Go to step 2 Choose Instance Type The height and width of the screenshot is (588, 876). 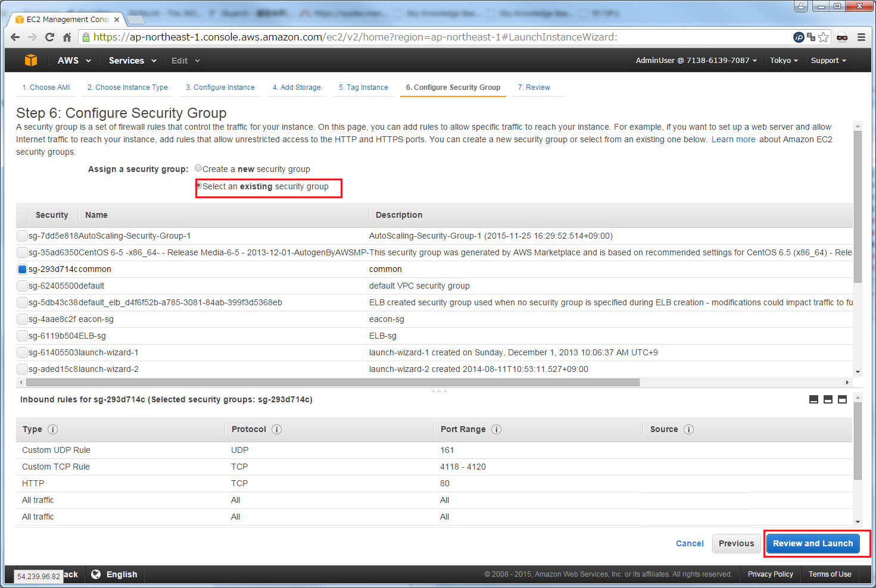point(127,87)
